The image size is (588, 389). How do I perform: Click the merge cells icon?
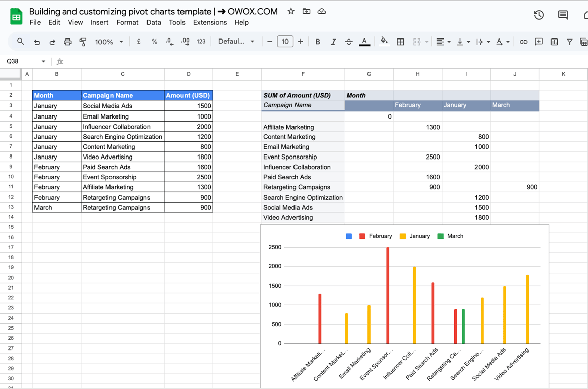coord(416,42)
